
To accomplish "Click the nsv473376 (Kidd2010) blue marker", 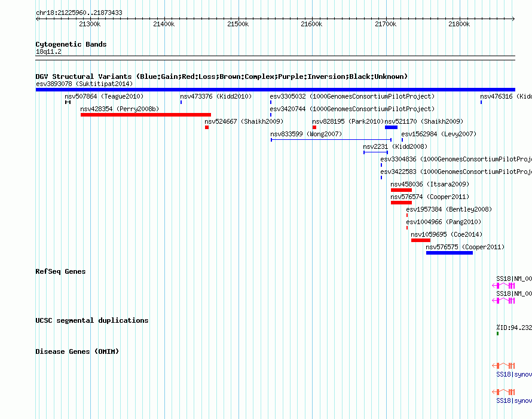I will [x=181, y=102].
